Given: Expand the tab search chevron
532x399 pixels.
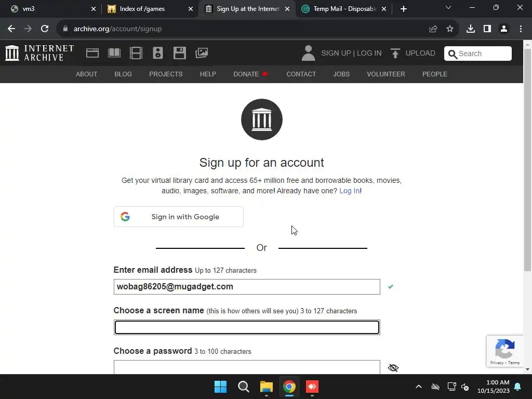Looking at the screenshot, I should click(448, 7).
